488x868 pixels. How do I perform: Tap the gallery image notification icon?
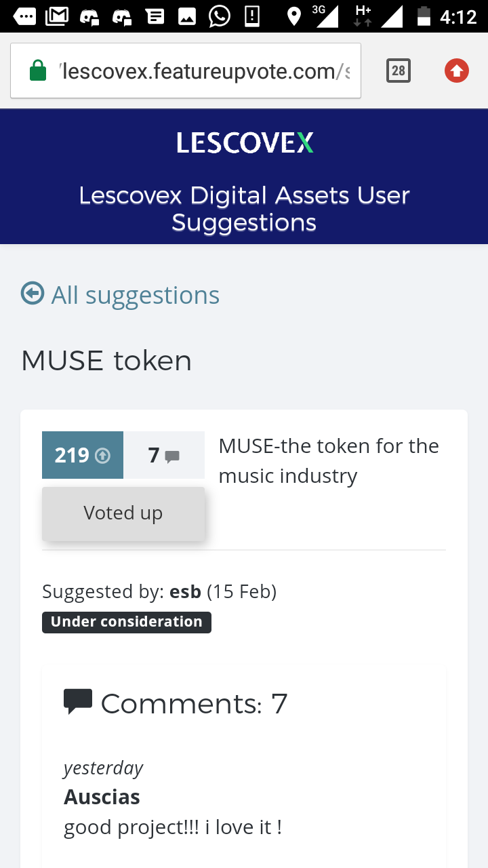(x=187, y=16)
